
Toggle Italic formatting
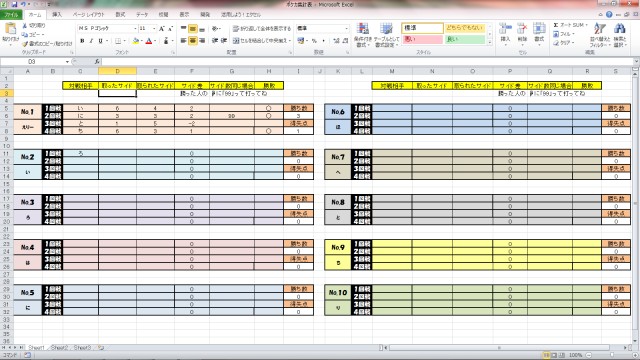91,41
